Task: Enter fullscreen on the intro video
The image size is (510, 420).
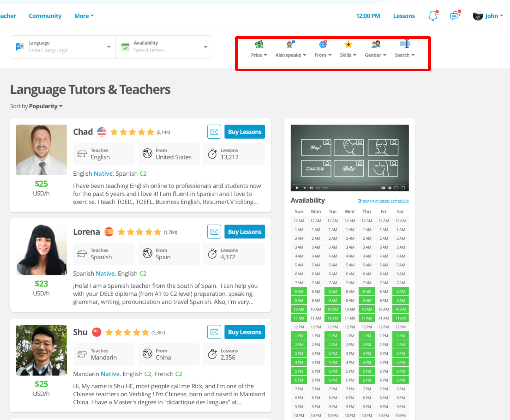Action: (x=403, y=188)
